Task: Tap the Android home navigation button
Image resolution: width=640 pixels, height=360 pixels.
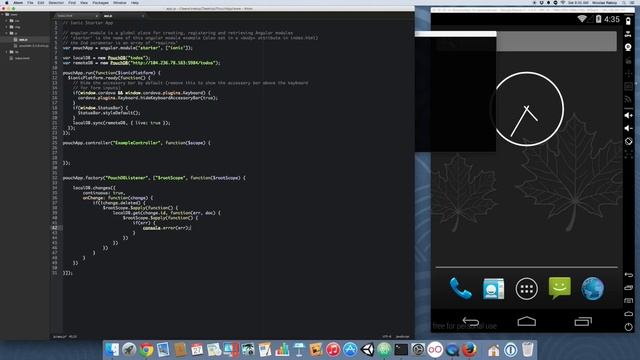Action: tap(527, 322)
